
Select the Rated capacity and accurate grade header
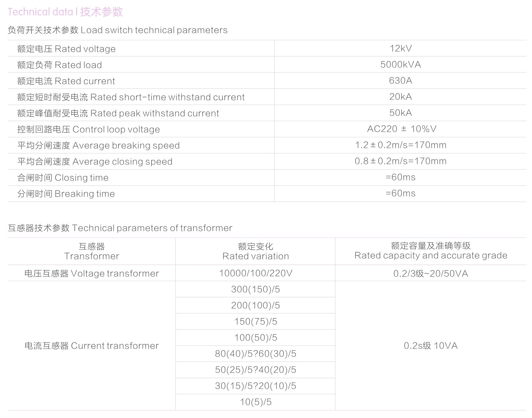click(431, 251)
